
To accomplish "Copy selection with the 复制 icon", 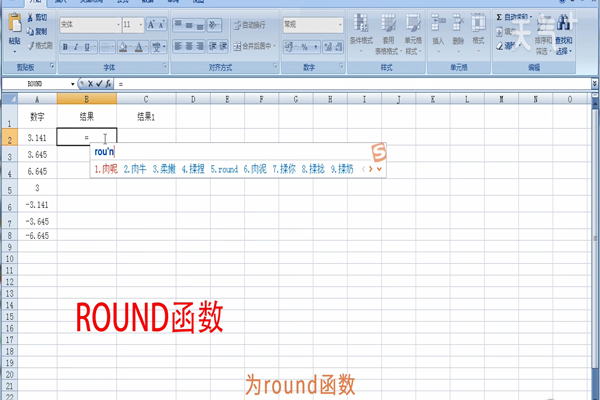I will 30,31.
